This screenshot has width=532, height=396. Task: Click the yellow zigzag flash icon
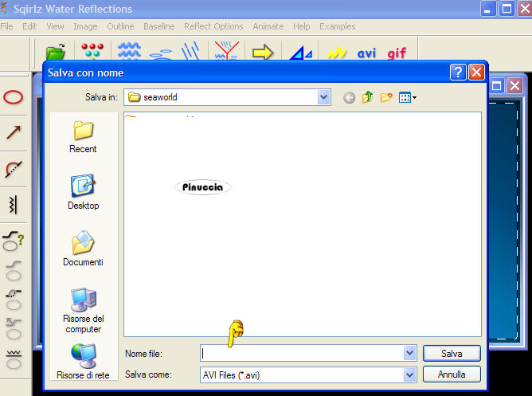337,53
